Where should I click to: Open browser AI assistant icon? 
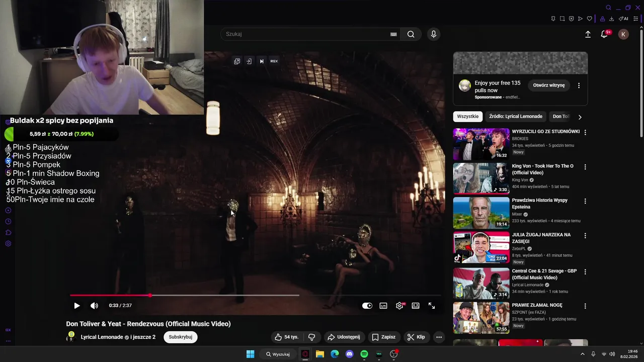point(623,19)
